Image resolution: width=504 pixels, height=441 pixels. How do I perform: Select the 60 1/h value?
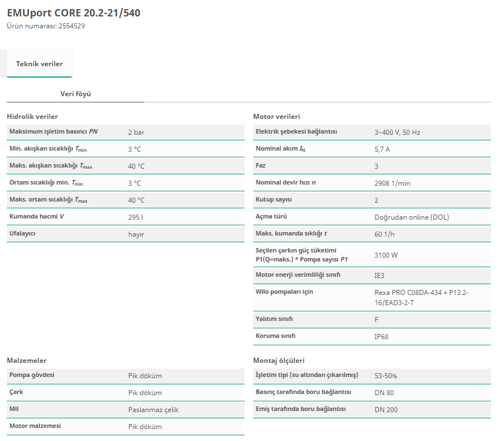(x=385, y=234)
